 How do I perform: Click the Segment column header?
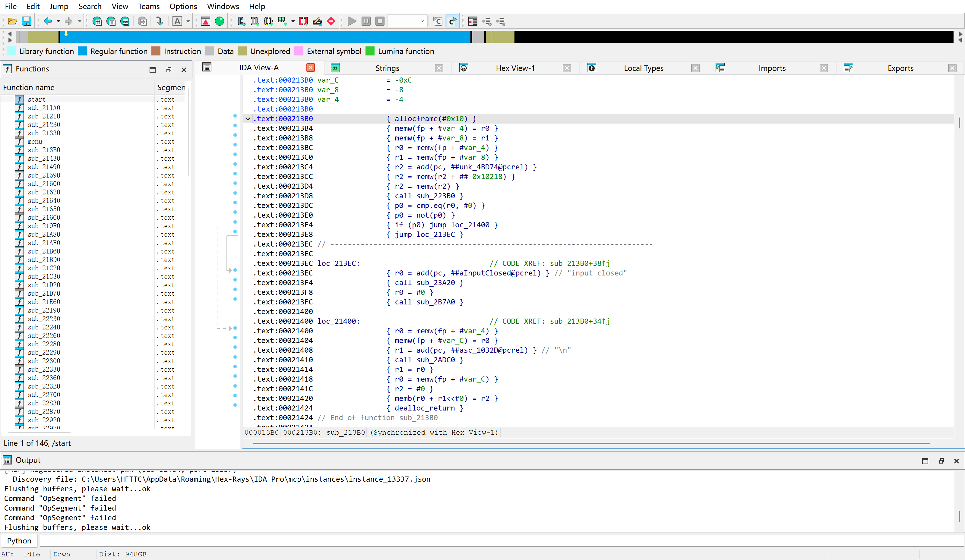coord(170,88)
